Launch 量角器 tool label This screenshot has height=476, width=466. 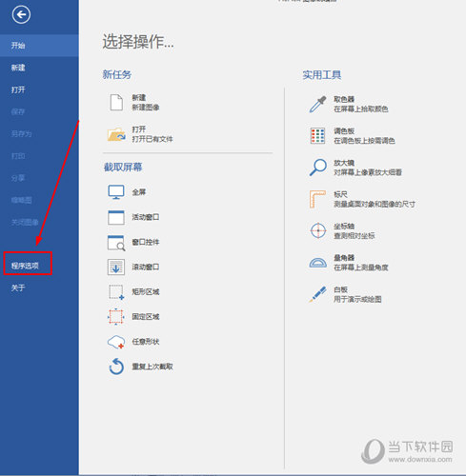(x=344, y=258)
